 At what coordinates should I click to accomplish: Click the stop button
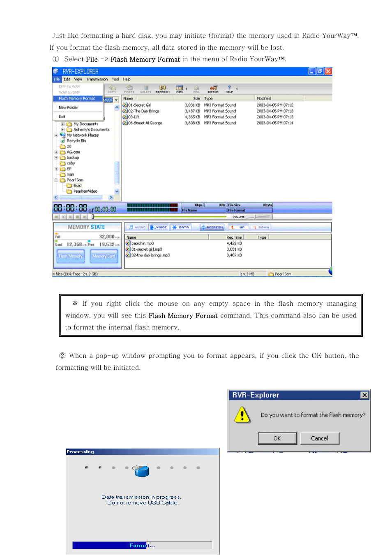[77, 216]
